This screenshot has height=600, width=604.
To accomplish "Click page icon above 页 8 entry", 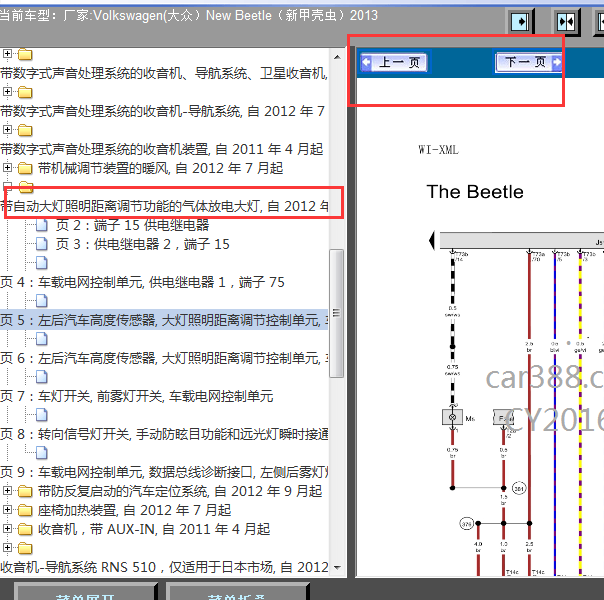I will [42, 415].
